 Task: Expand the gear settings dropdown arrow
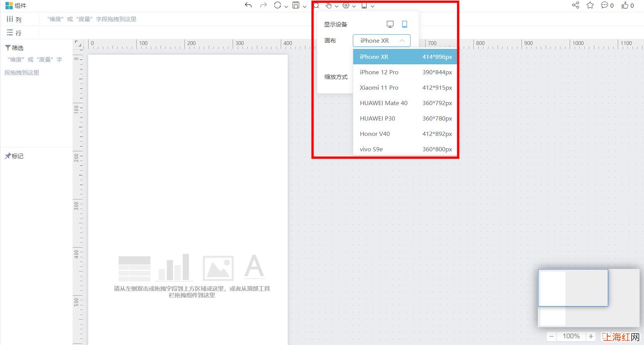pos(354,6)
